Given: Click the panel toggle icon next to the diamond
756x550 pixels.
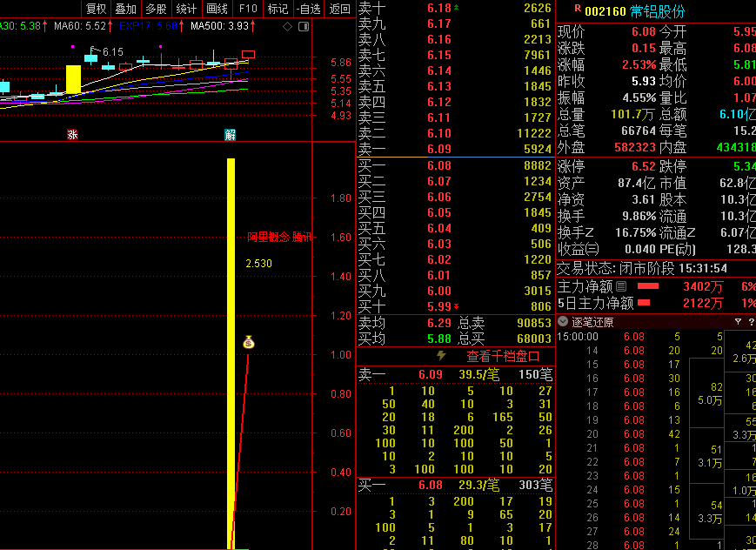Looking at the screenshot, I should pyautogui.click(x=300, y=26).
